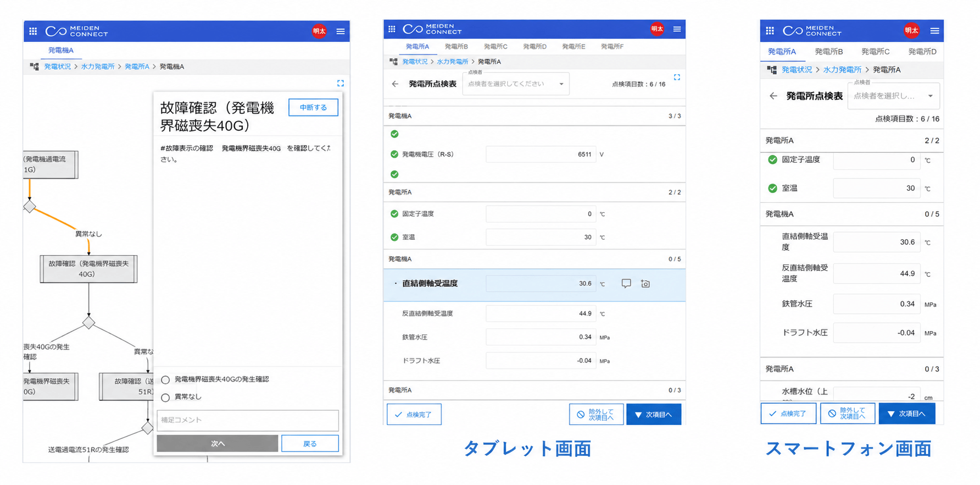Go back with arrow in smartphone 発電所点検表 header
This screenshot has width=980, height=485.
tap(773, 96)
